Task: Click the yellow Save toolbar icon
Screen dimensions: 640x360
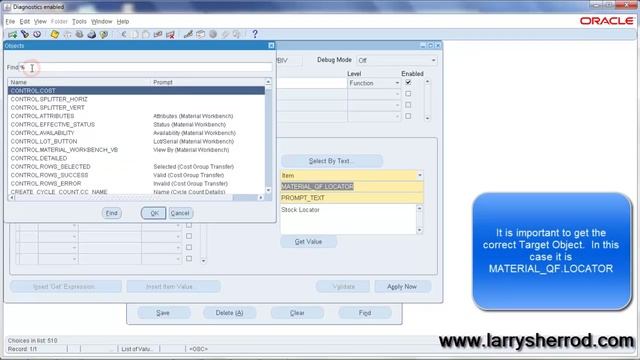Action: click(x=55, y=34)
